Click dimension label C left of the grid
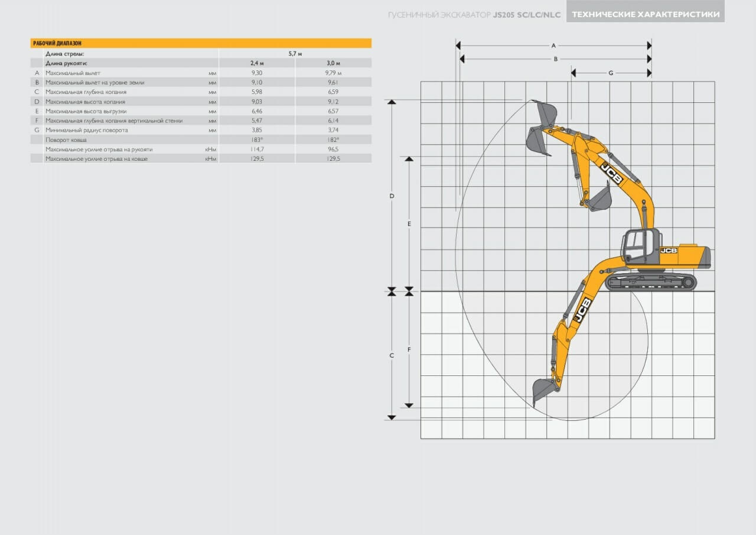The image size is (756, 535). (392, 355)
